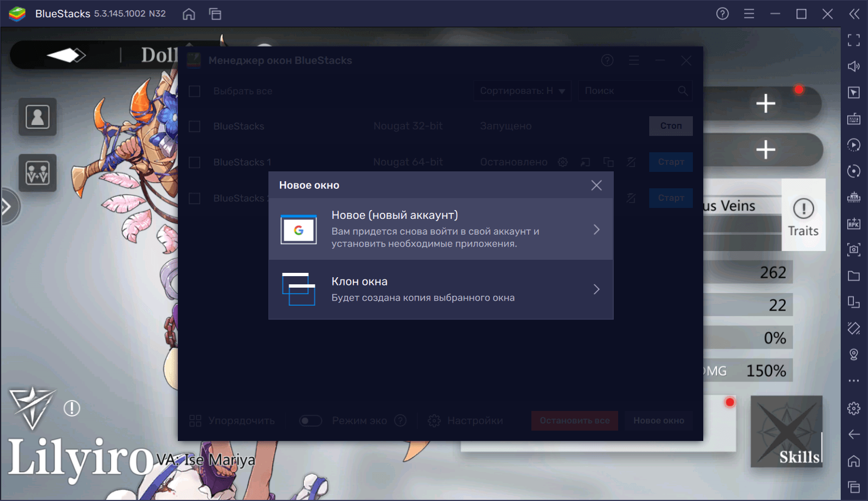This screenshot has width=868, height=501.
Task: Click the help icon beside Режим эко
Action: pos(400,421)
